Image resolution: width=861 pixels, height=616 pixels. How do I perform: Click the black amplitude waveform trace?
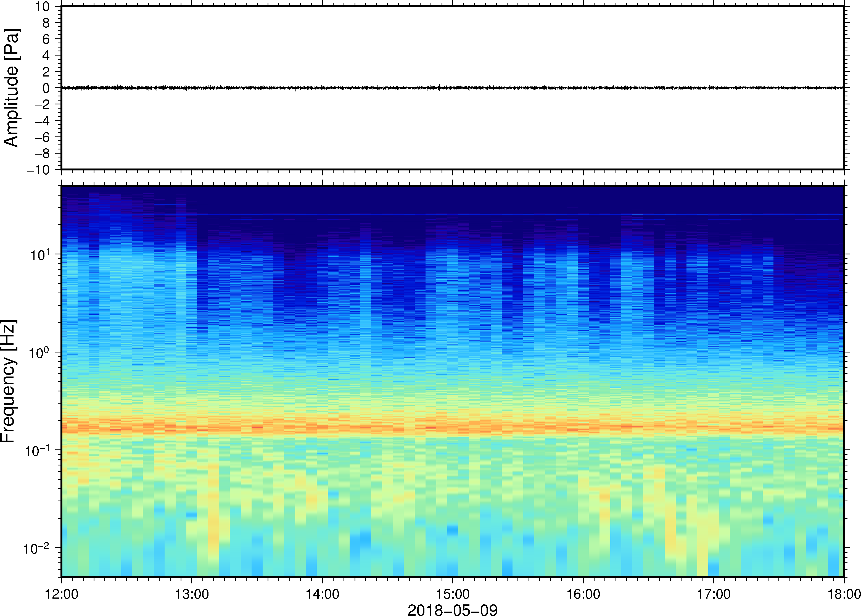pyautogui.click(x=453, y=88)
